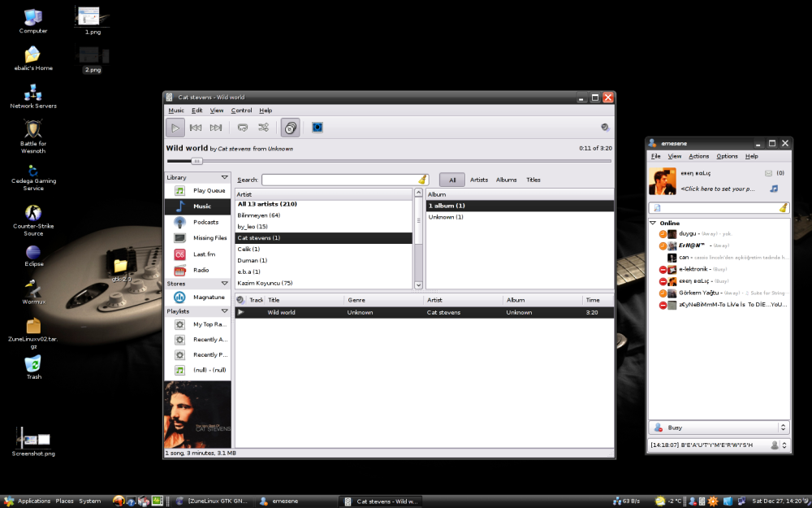
Task: Click the emesene personal message text
Action: point(717,189)
